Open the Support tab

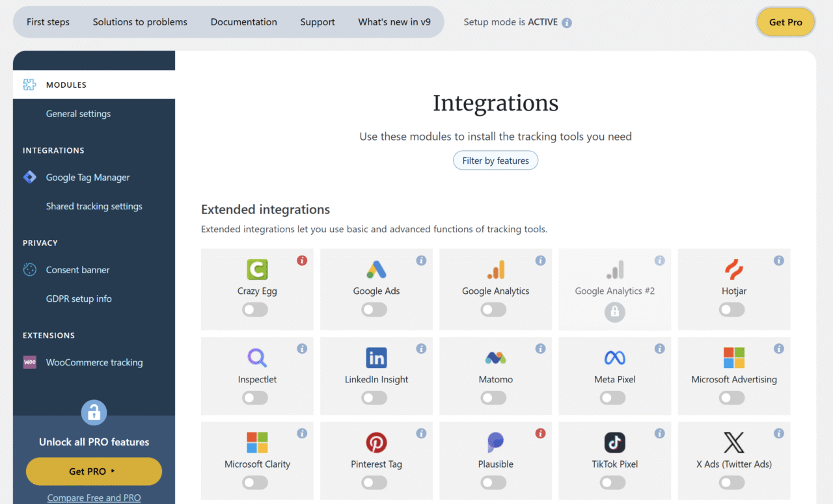click(x=318, y=22)
